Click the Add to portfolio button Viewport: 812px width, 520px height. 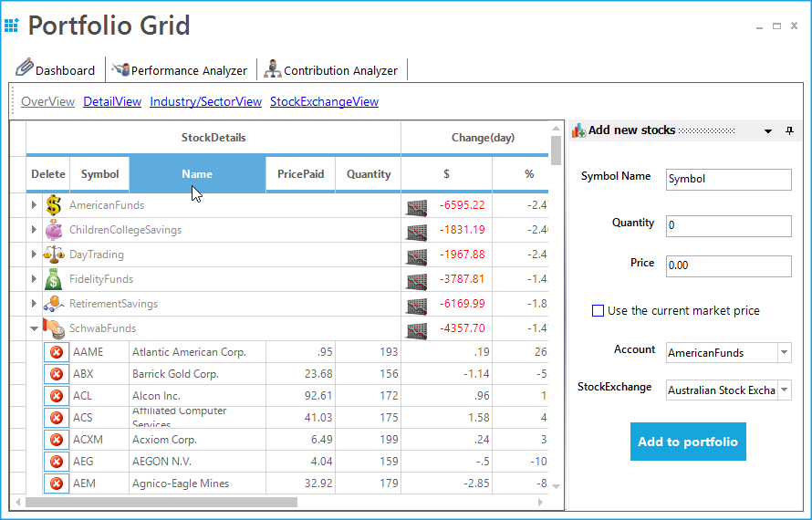point(688,442)
